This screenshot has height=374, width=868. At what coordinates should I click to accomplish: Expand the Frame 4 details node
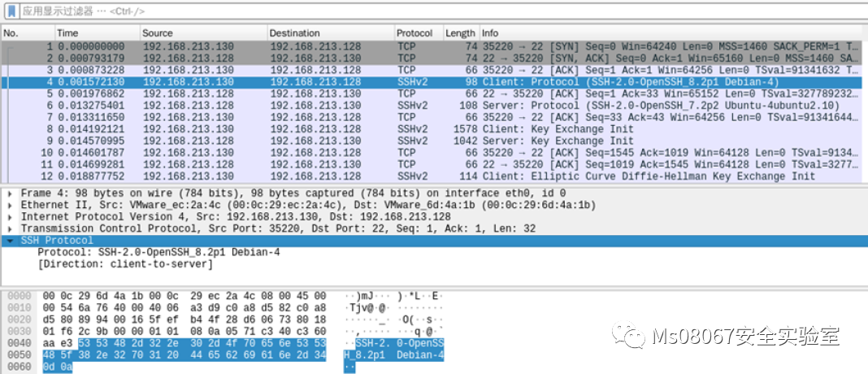[11, 194]
